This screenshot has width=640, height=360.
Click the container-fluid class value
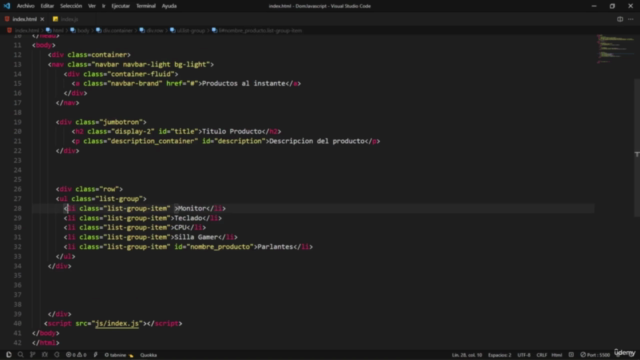coord(141,74)
